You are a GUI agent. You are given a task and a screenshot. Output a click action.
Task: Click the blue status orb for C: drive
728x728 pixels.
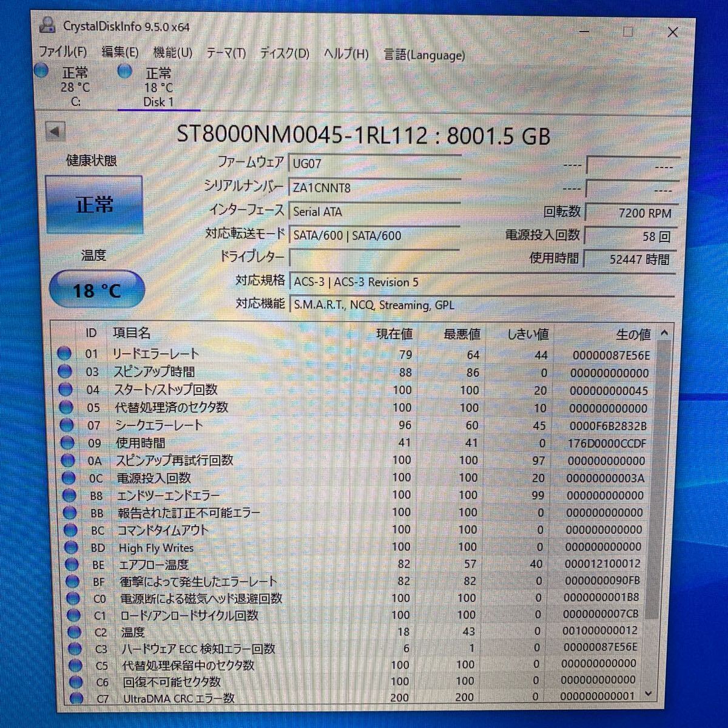tap(41, 70)
